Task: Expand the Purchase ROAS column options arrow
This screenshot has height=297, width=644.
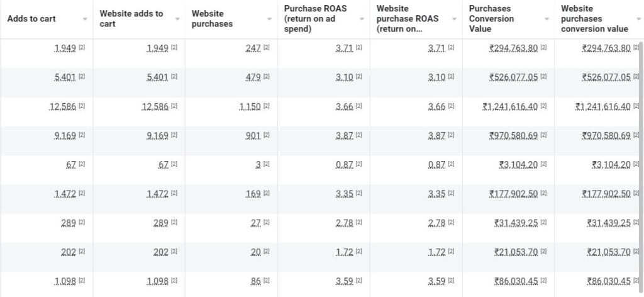Action: [362, 20]
